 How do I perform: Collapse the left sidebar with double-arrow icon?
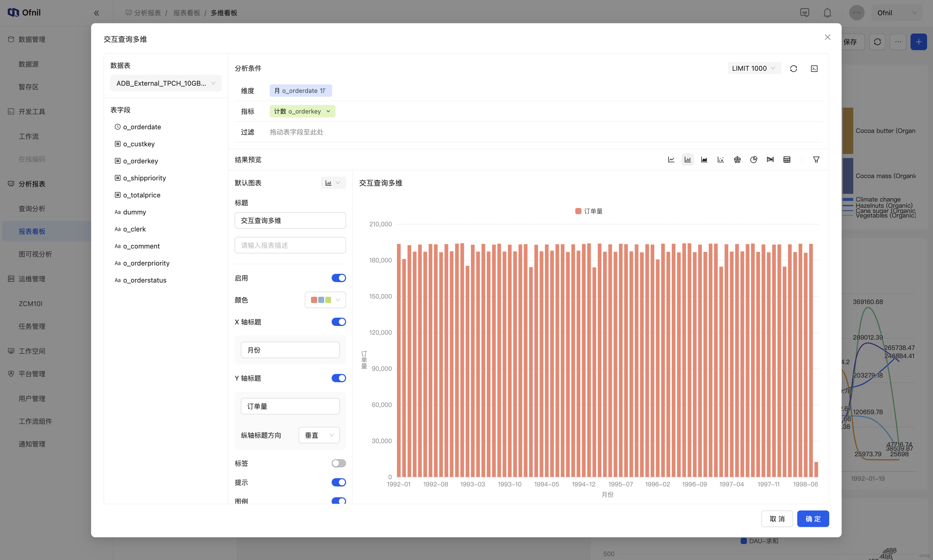[x=97, y=13]
